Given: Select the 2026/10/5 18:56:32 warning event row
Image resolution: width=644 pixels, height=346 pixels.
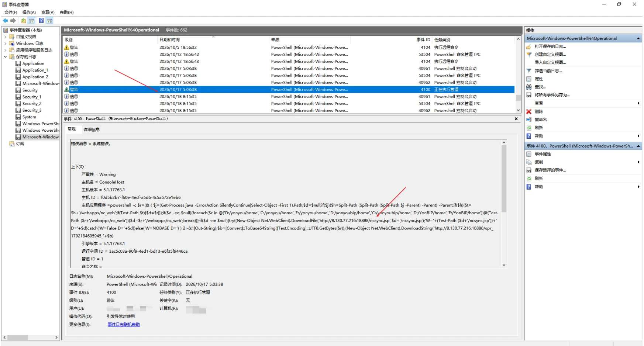Looking at the screenshot, I should 289,47.
